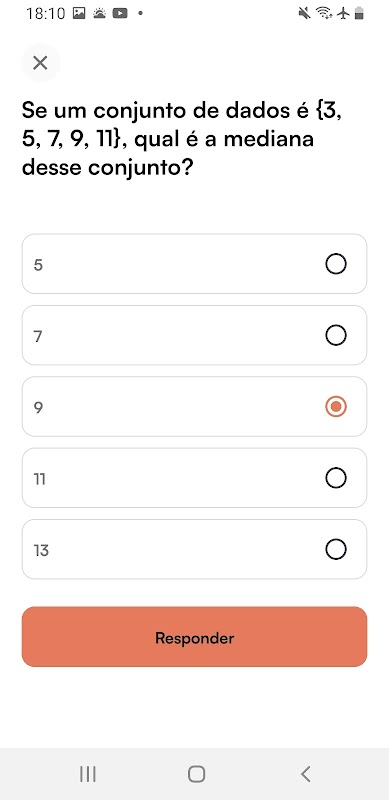The height and width of the screenshot is (800, 389).
Task: Select the radio button for answer 5
Action: click(x=335, y=264)
